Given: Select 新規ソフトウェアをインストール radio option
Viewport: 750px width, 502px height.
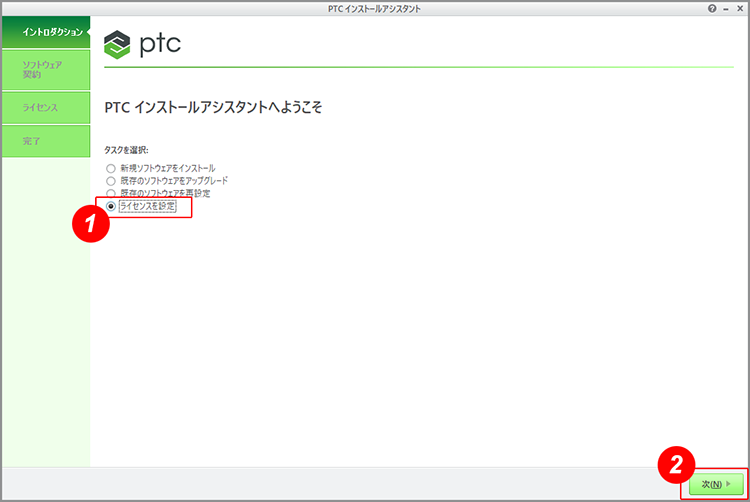Looking at the screenshot, I should click(x=111, y=168).
